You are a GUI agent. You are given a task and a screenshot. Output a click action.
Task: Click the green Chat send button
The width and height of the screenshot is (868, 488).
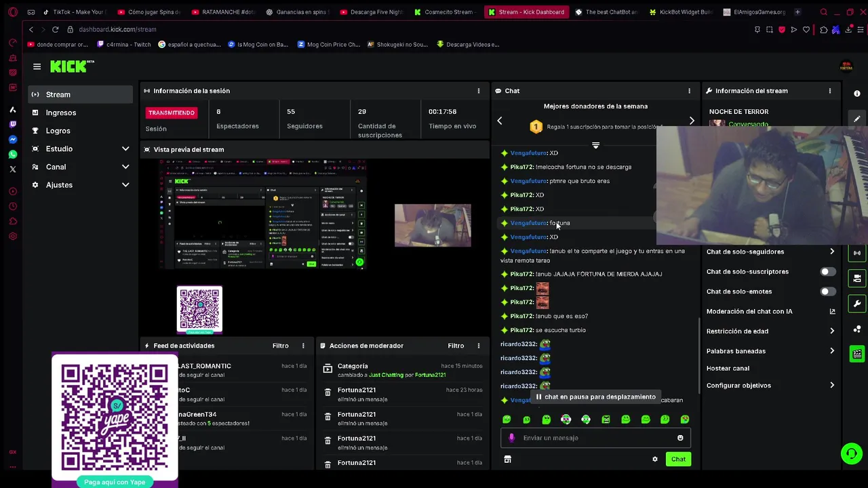click(x=678, y=460)
